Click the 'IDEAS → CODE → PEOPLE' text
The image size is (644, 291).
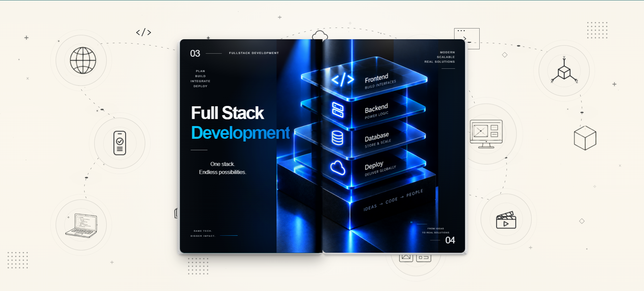[x=393, y=200]
